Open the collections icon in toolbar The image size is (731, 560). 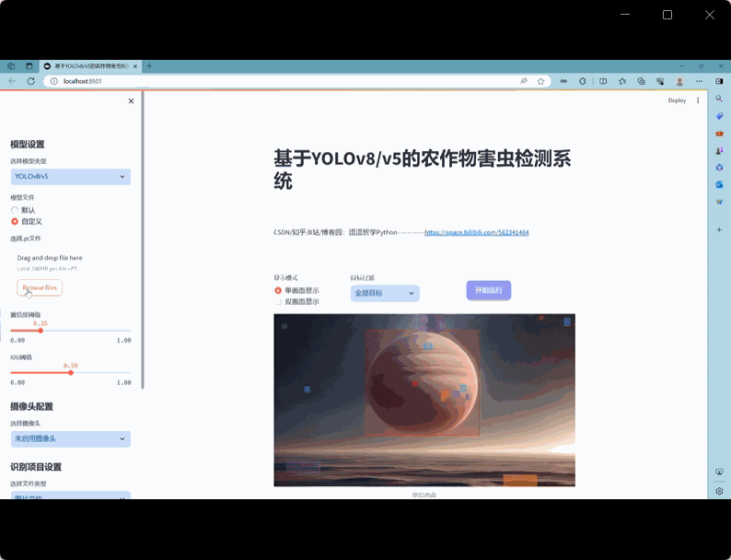(642, 81)
